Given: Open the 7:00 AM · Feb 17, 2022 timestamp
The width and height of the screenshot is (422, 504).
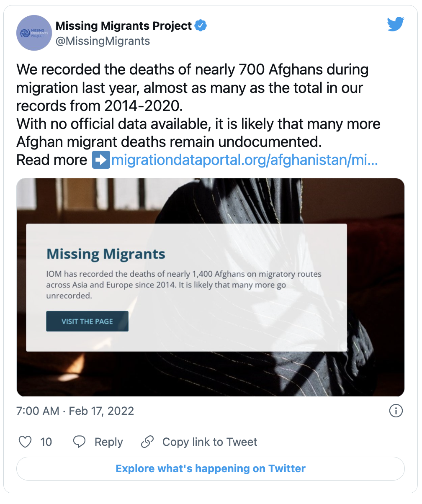Looking at the screenshot, I should click(75, 411).
